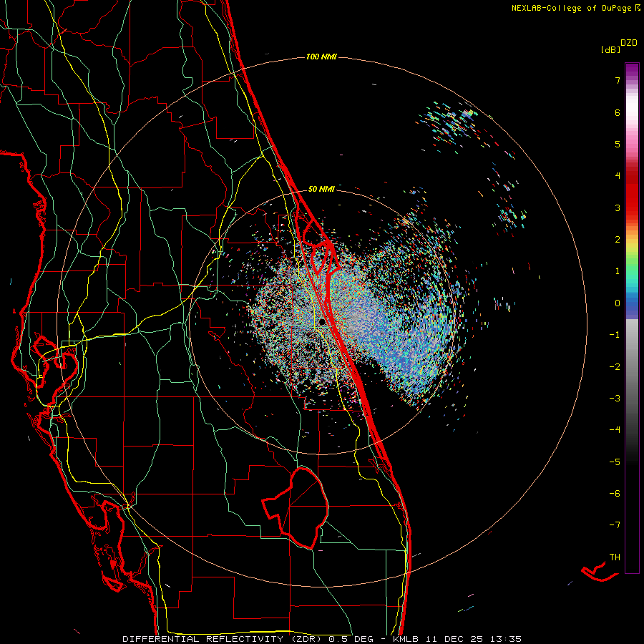Pick the red band of the color bar

click(x=632, y=197)
